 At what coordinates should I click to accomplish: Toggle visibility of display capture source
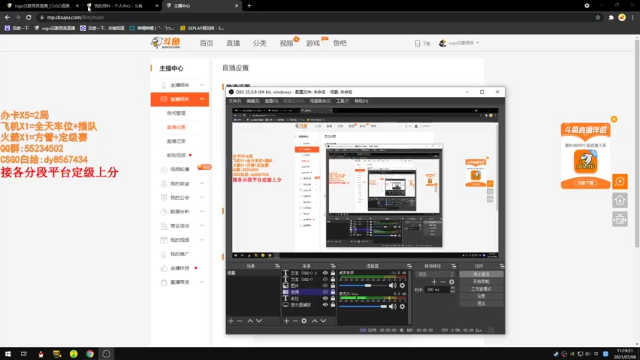pos(325,304)
